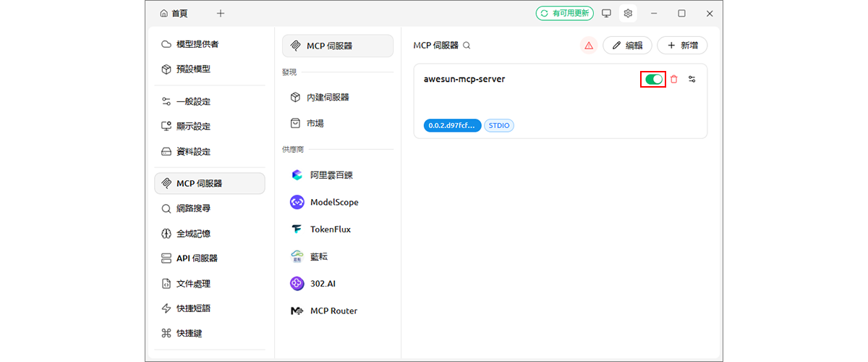
Task: Click the STDIO tag
Action: click(x=499, y=125)
